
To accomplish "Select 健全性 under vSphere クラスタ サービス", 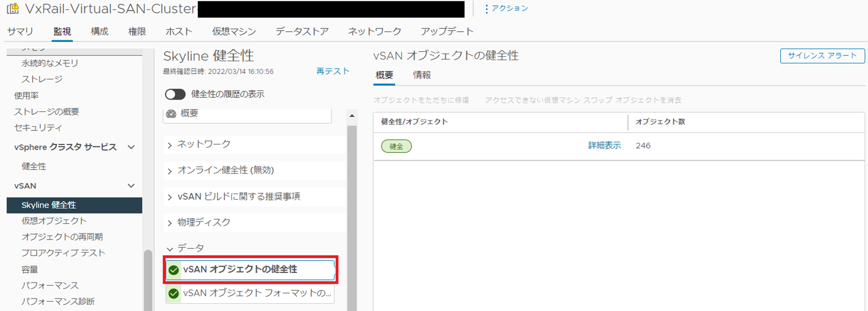I will tap(34, 166).
